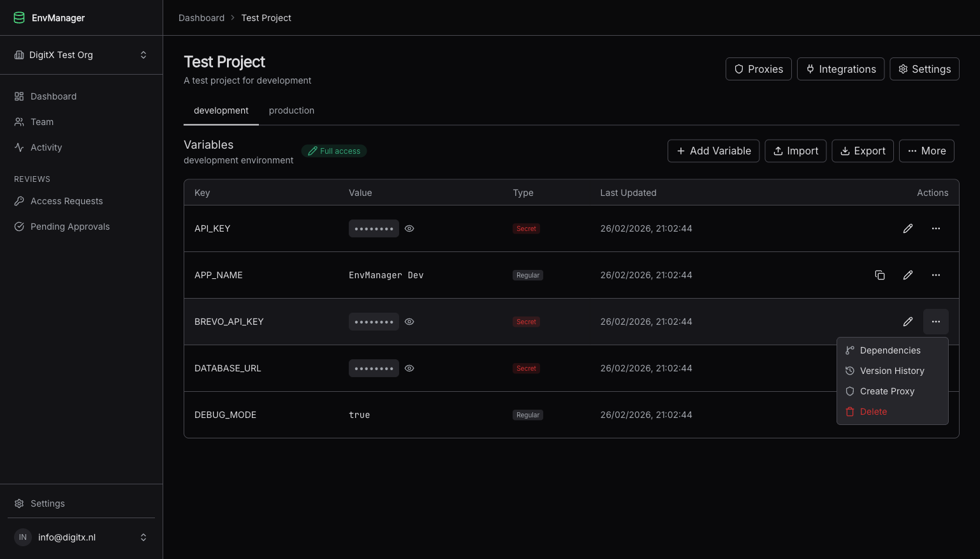Screen dimensions: 980x559
Task: Open Dashboard in the sidebar
Action: [81, 96]
